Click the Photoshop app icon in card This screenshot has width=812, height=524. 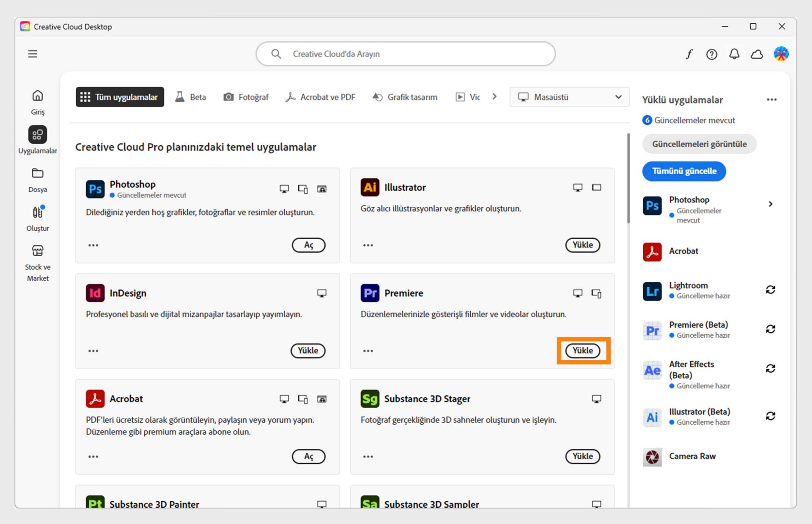[x=95, y=189]
